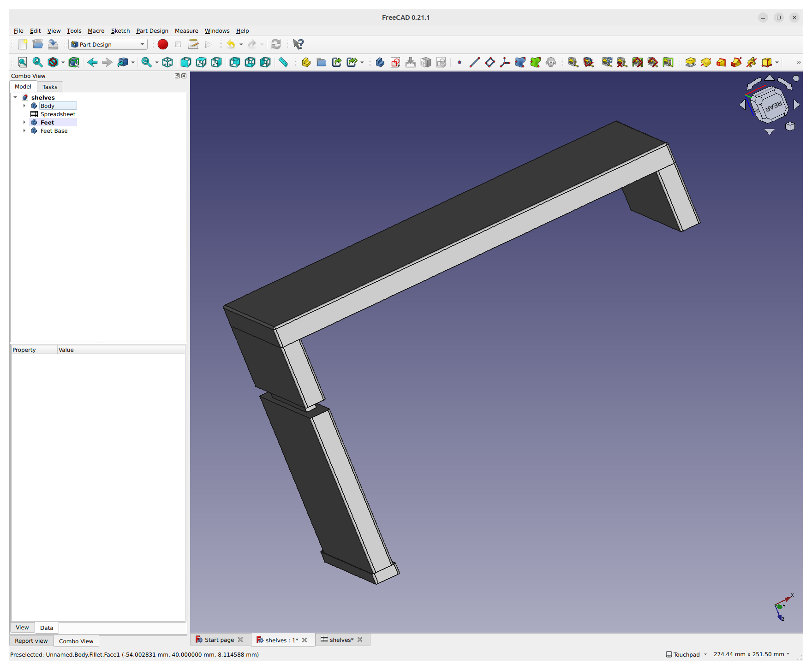Screen dimensions: 812x670
Task: Switch to the bottom view cube icon
Action: pyautogui.click(x=250, y=62)
